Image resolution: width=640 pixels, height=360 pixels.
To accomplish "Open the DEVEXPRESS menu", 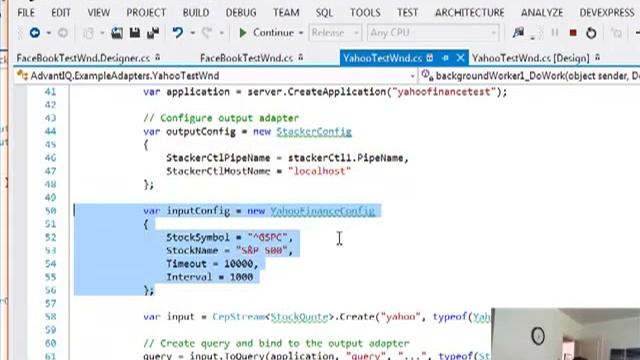I will tap(607, 13).
